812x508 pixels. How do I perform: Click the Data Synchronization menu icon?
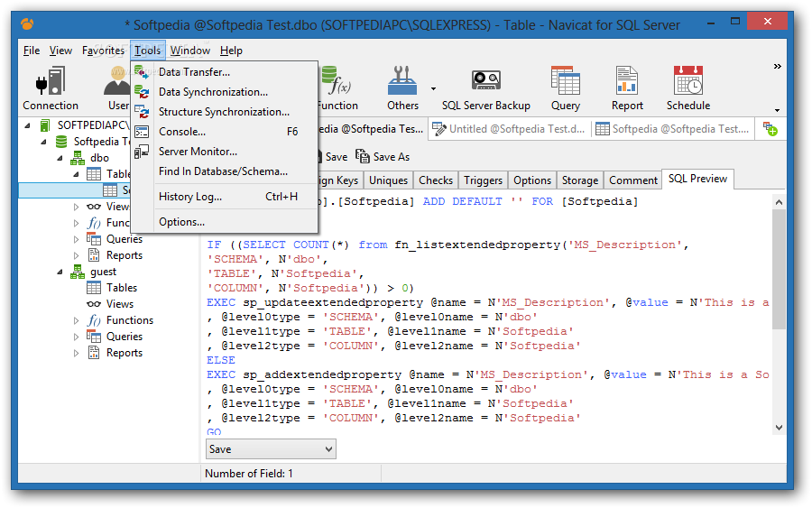point(142,92)
